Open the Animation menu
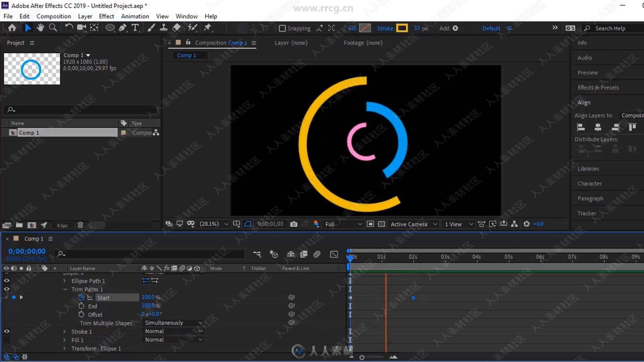644x362 pixels. coord(135,16)
